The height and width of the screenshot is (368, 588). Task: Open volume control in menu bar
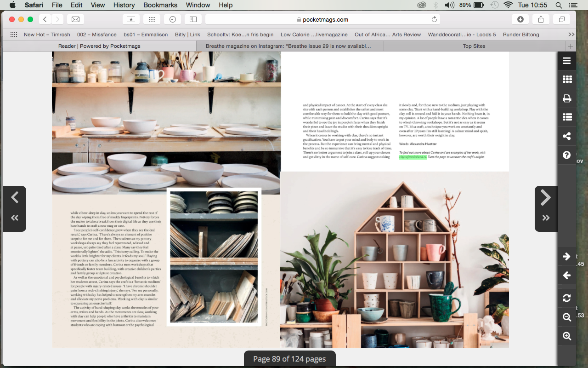point(450,5)
